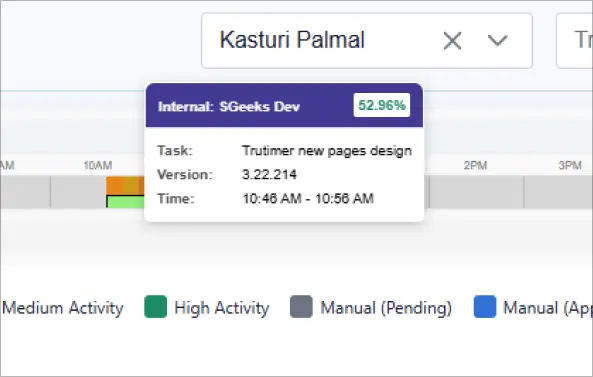The image size is (593, 377).
Task: Expand the Kasturi Palmal dropdown arrow
Action: click(x=497, y=40)
